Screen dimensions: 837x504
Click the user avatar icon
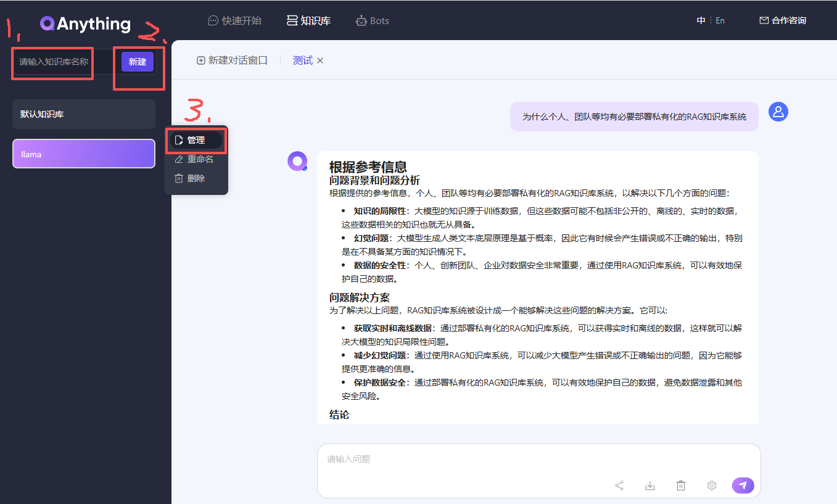point(778,112)
